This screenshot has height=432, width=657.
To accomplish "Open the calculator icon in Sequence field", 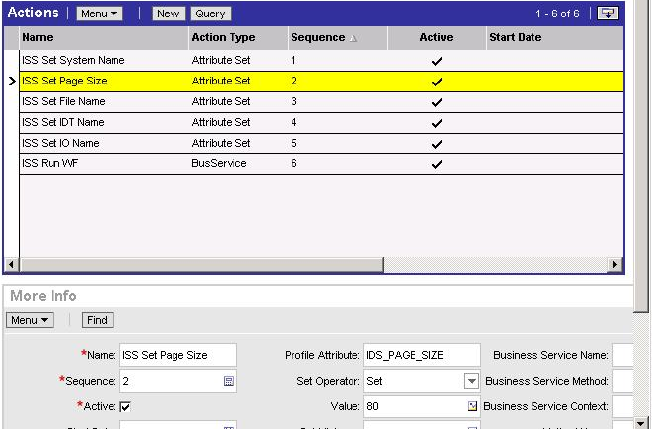I will coord(229,381).
